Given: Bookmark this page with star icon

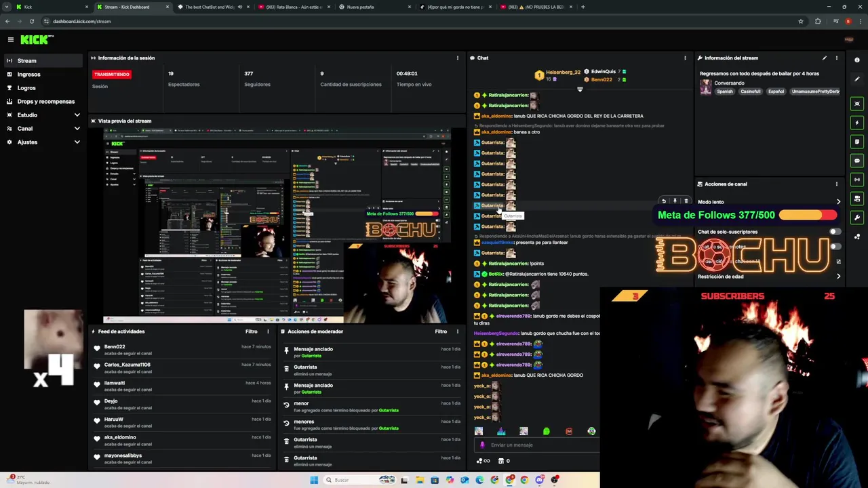Looking at the screenshot, I should click(x=800, y=21).
